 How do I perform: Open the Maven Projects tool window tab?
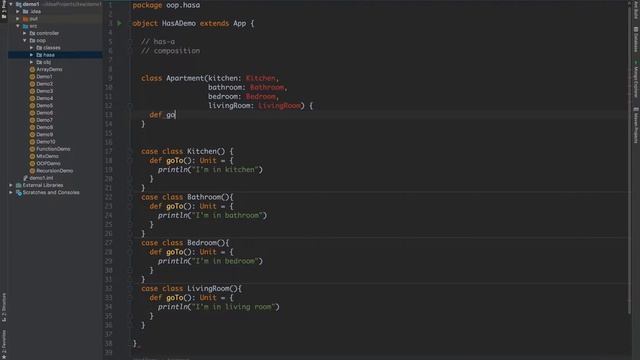point(636,125)
